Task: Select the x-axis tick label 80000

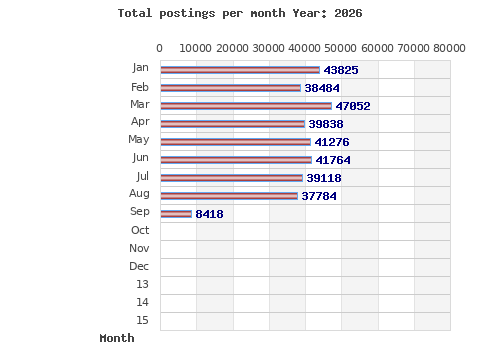Action: click(449, 48)
